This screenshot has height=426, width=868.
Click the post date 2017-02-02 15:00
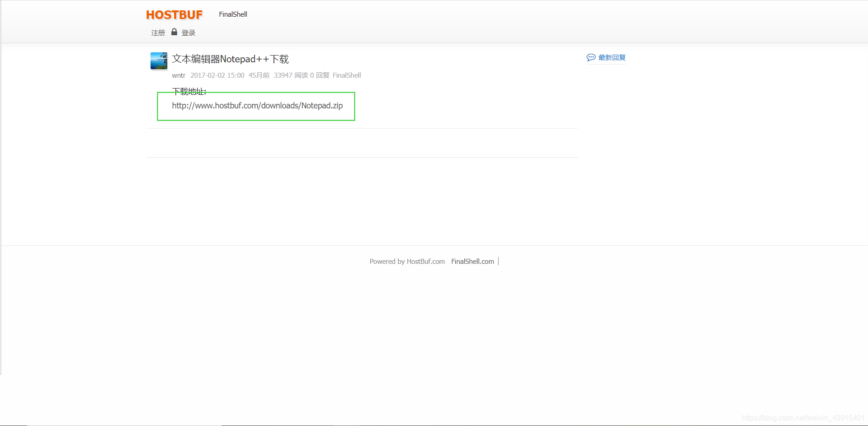[217, 75]
